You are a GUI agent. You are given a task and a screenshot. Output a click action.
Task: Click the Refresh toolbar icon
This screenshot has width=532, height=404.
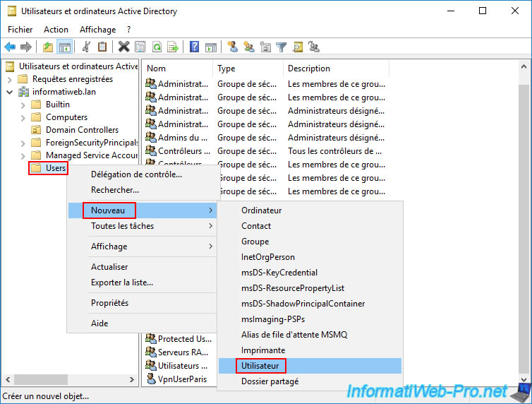click(x=157, y=47)
